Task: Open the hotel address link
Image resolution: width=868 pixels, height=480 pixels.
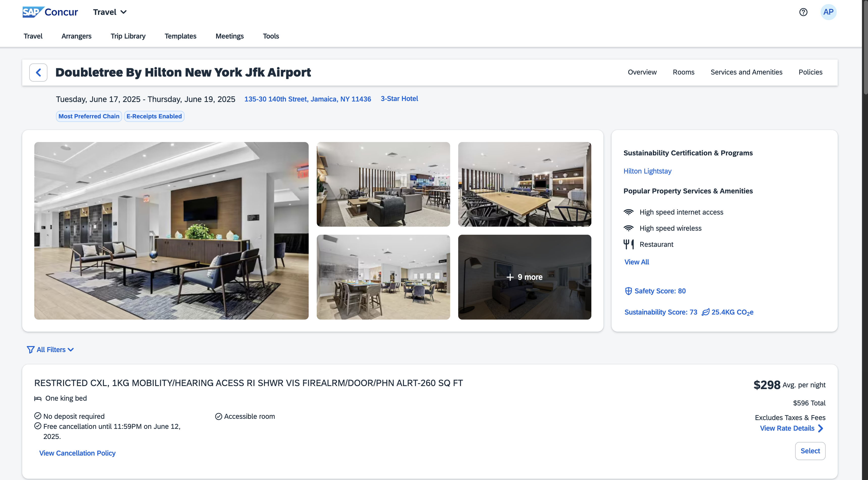Action: 308,99
